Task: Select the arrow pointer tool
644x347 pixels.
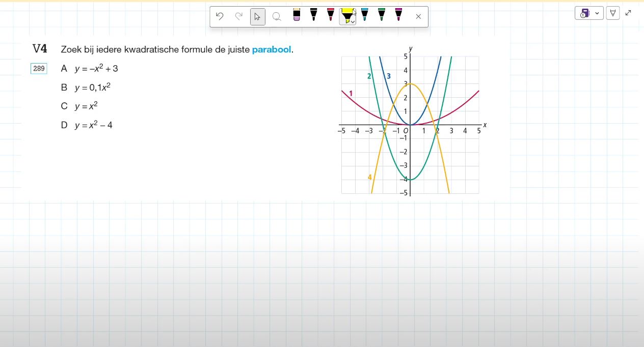Action: 257,16
